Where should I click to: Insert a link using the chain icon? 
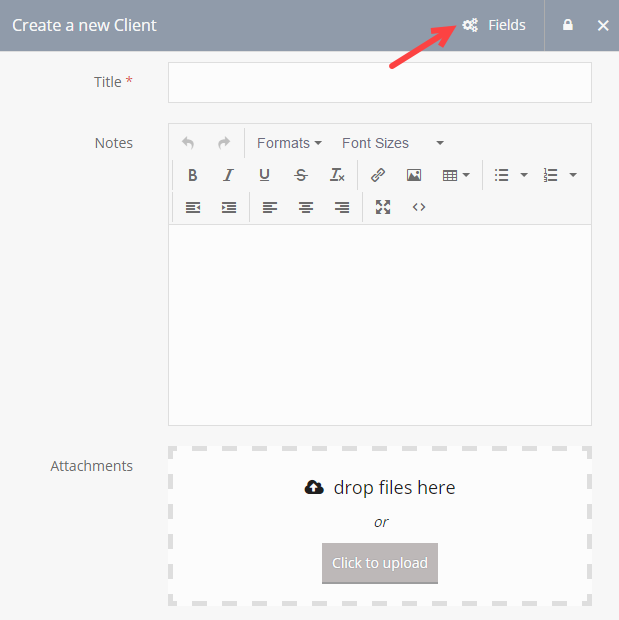click(378, 175)
